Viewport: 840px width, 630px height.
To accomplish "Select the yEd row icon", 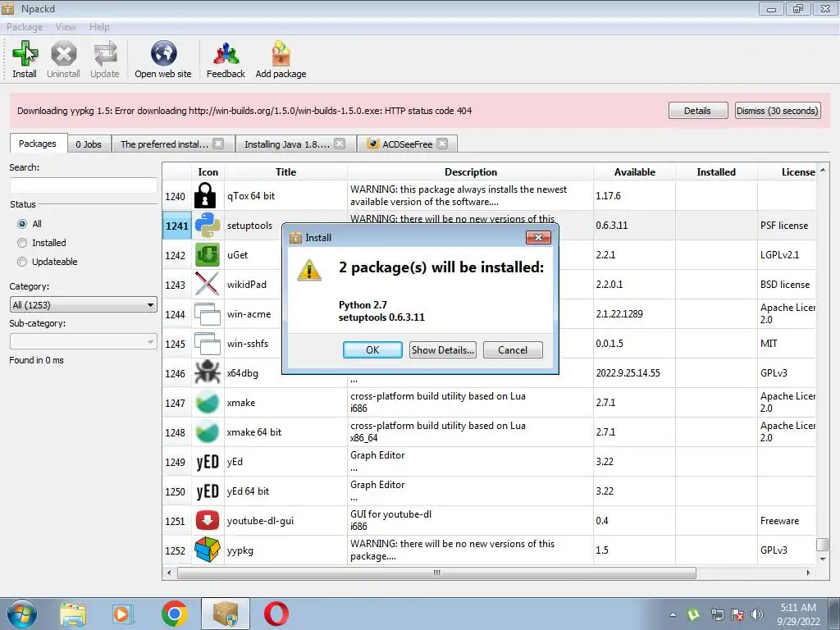I will click(207, 462).
